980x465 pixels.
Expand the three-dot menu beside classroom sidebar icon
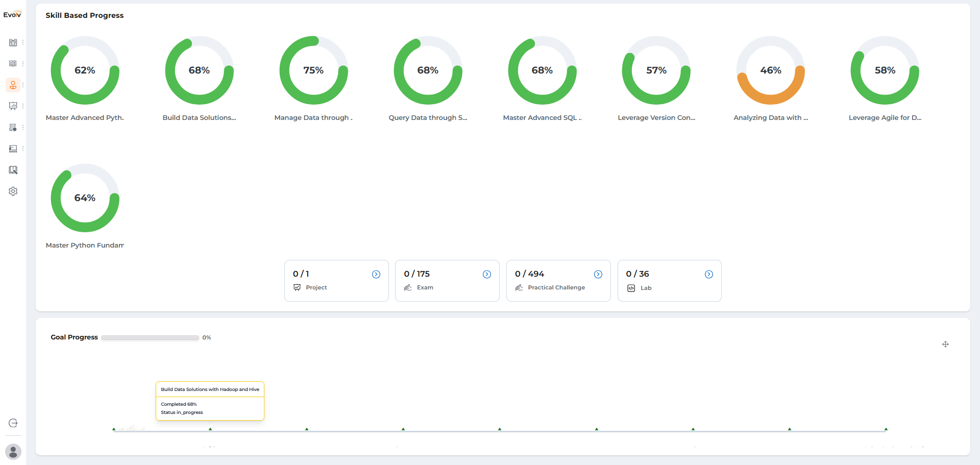[23, 149]
